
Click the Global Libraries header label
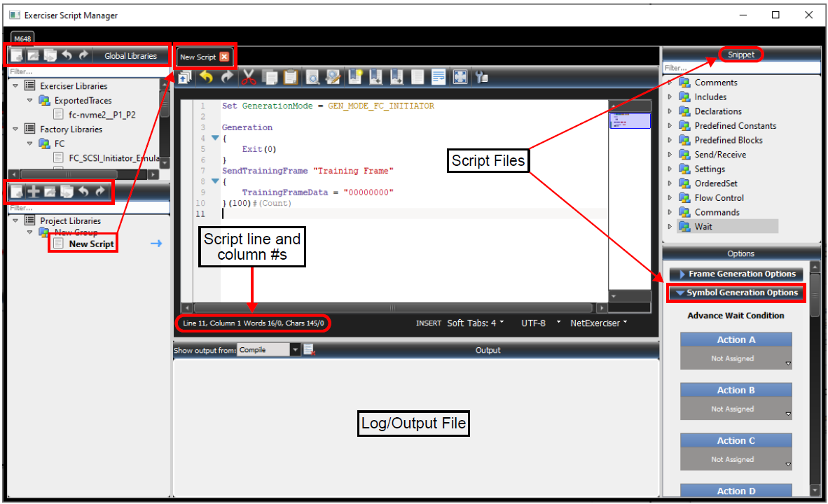130,55
